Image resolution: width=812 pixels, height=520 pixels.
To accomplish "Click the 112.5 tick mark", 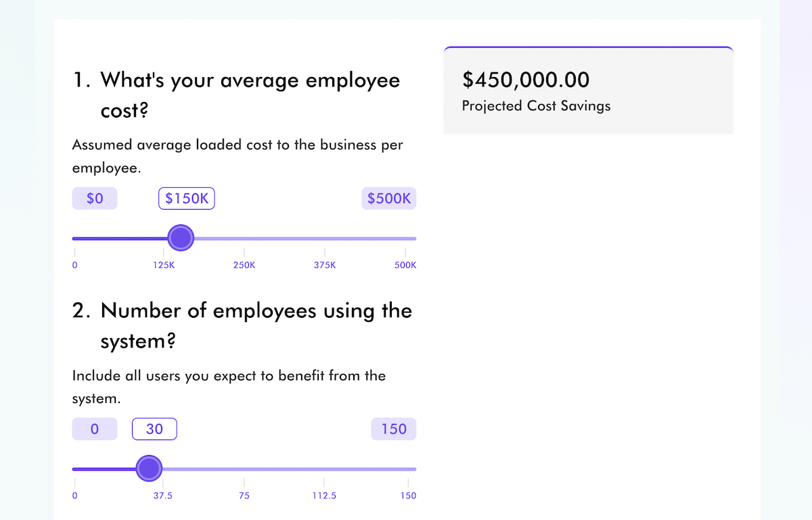I will (324, 495).
